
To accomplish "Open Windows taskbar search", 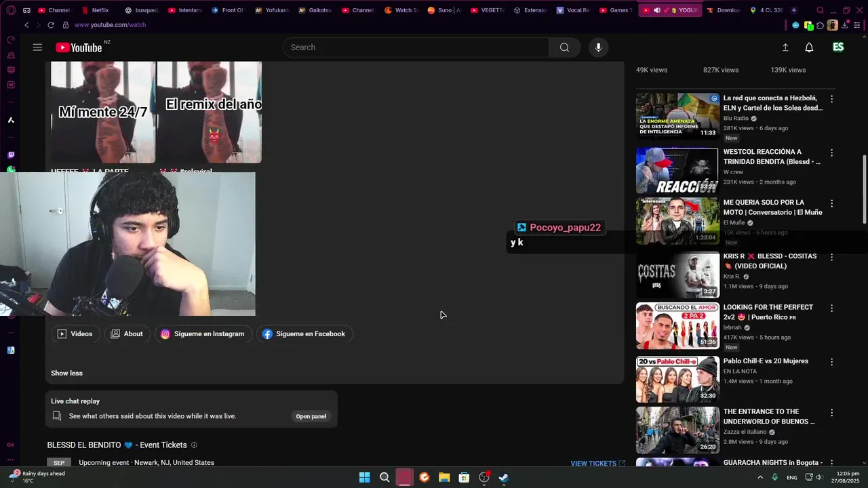I will tap(384, 477).
